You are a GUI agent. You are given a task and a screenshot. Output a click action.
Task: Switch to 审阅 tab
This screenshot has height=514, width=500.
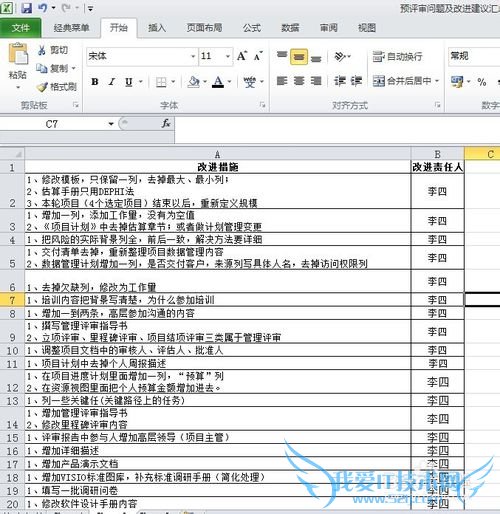coord(328,28)
